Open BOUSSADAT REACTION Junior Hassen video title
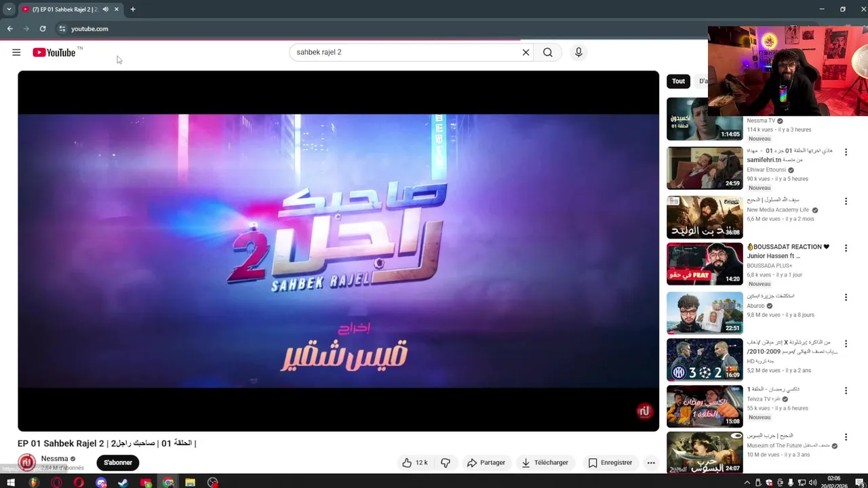The height and width of the screenshot is (488, 868). click(788, 251)
